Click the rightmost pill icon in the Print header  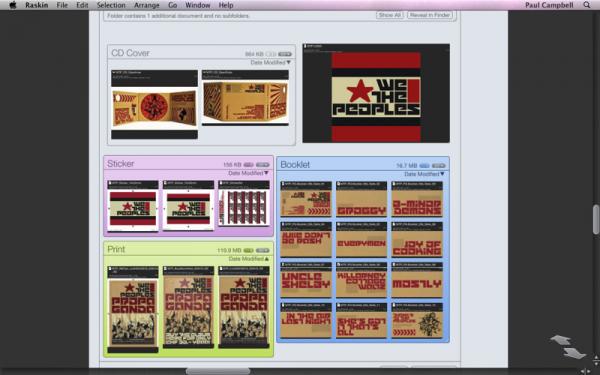[262, 250]
